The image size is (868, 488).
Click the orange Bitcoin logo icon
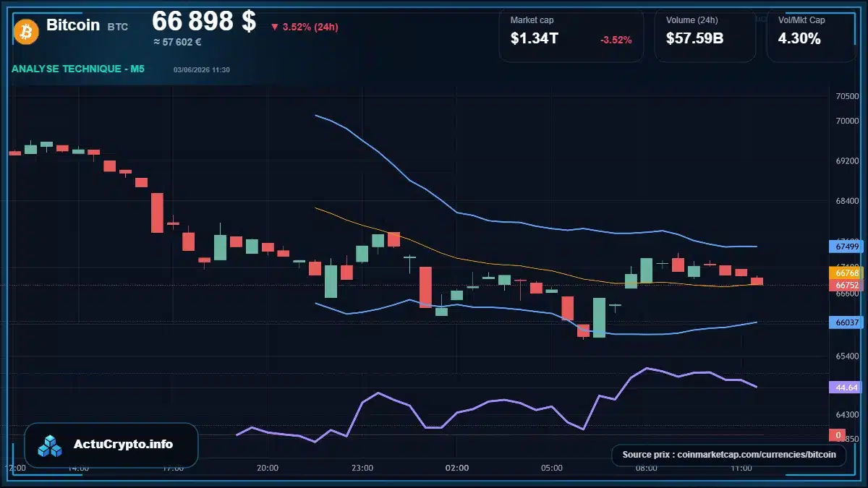(x=26, y=31)
